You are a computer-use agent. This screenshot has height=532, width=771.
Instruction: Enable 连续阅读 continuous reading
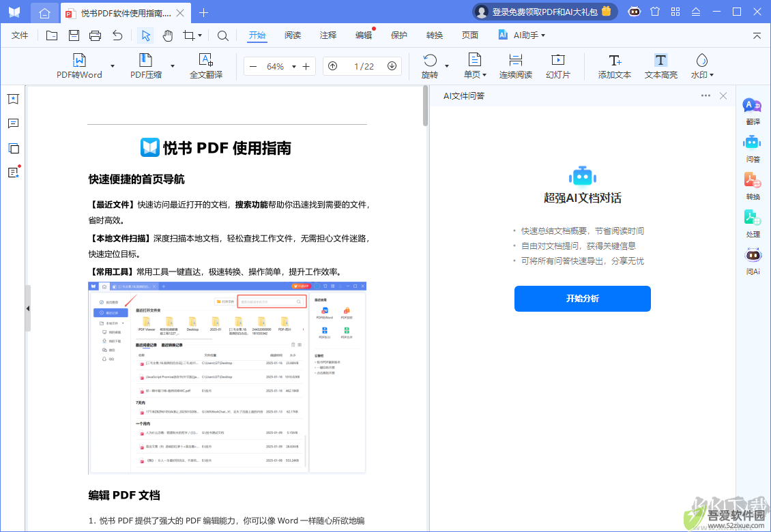[x=515, y=66]
